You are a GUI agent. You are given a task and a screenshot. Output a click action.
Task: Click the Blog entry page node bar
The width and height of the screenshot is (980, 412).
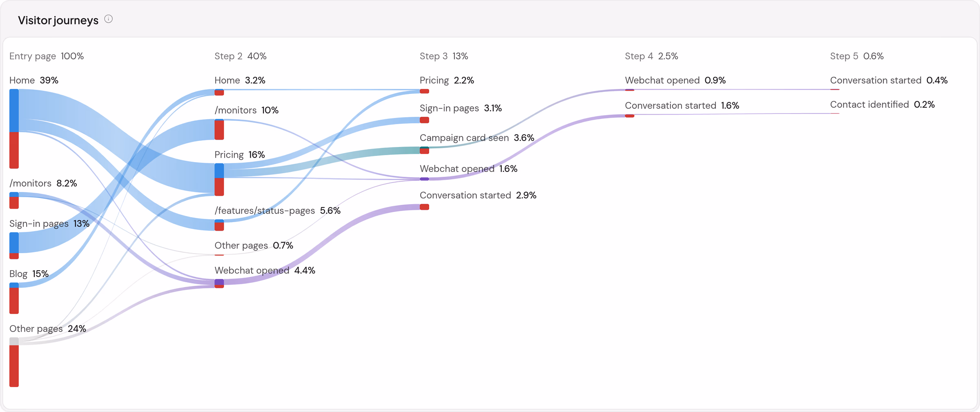click(14, 298)
